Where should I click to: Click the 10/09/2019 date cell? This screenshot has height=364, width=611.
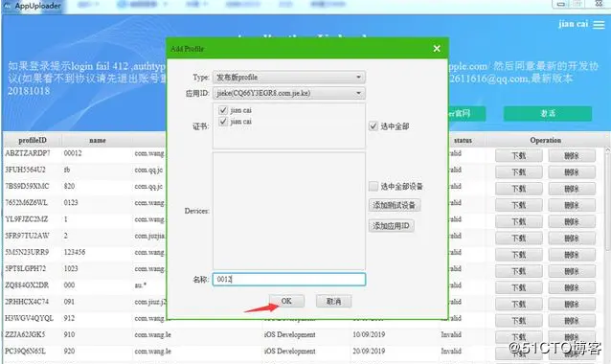pyautogui.click(x=369, y=334)
